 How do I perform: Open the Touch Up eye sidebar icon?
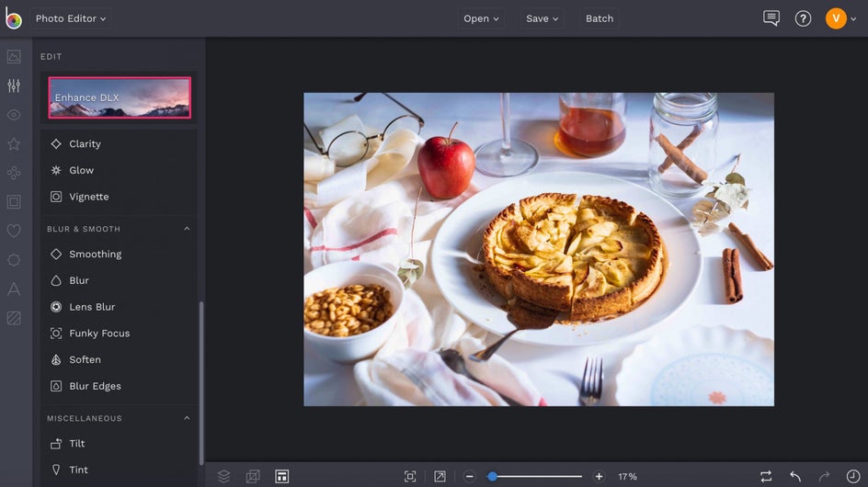coord(14,115)
